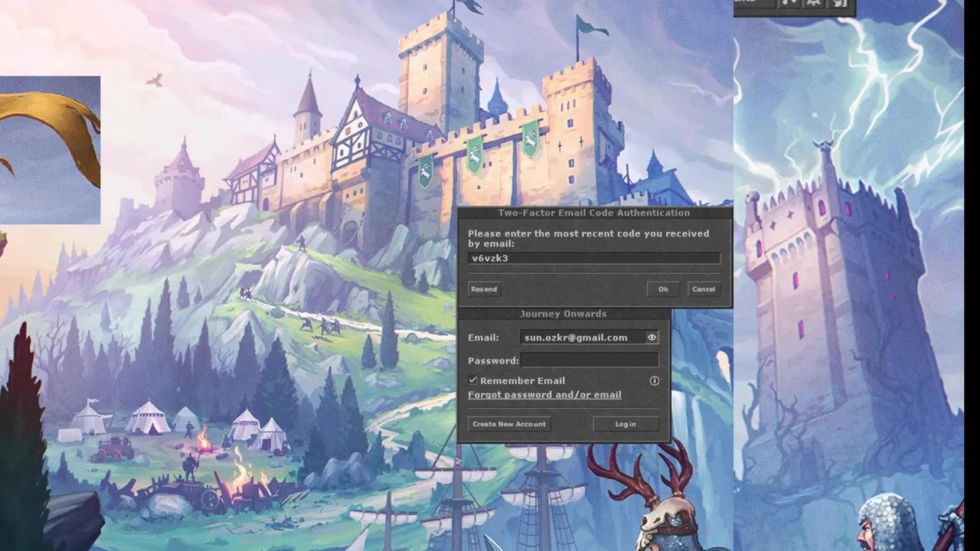Click the Log in button
Image resolution: width=980 pixels, height=551 pixels.
[626, 424]
